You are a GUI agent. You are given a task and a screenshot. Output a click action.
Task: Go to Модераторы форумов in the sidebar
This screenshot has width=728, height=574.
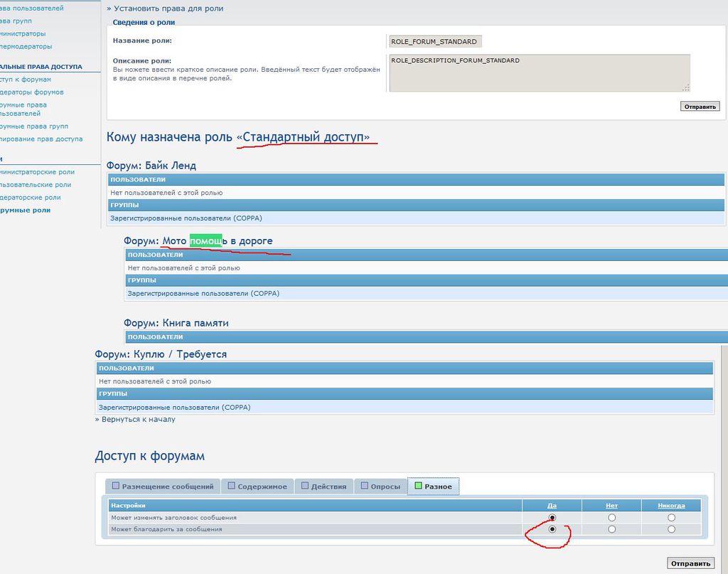pos(31,92)
